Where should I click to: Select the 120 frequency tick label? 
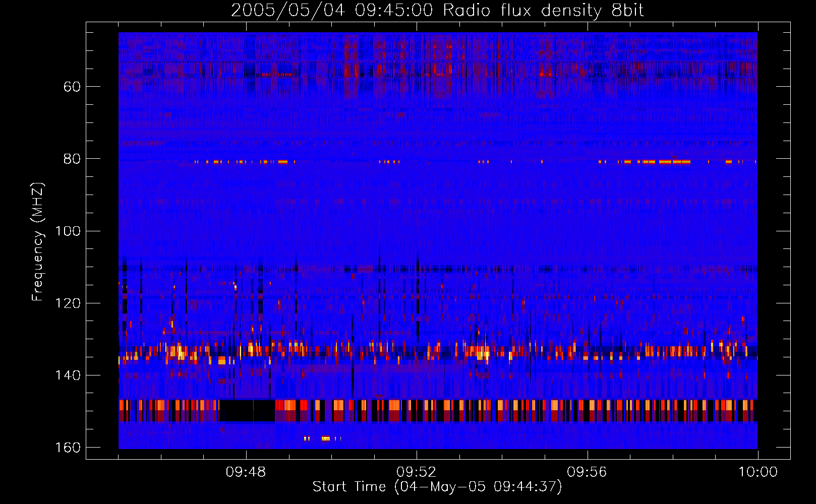click(x=68, y=303)
